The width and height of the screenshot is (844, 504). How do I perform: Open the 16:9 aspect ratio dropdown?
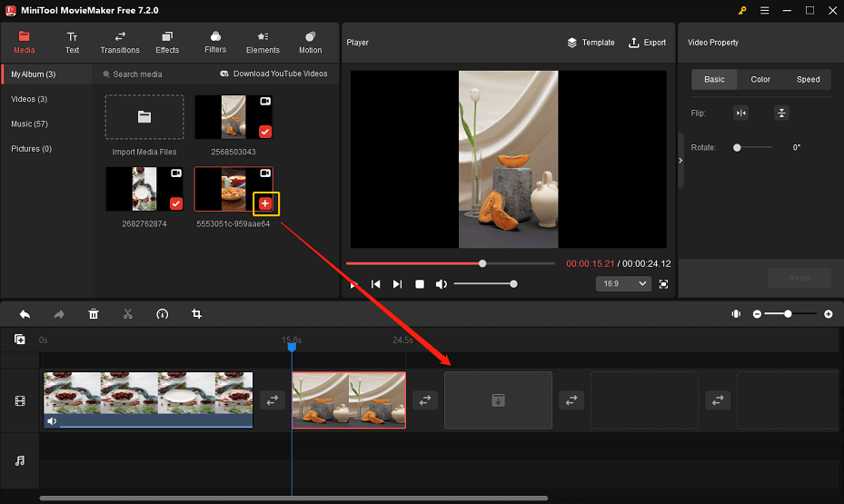pos(623,283)
